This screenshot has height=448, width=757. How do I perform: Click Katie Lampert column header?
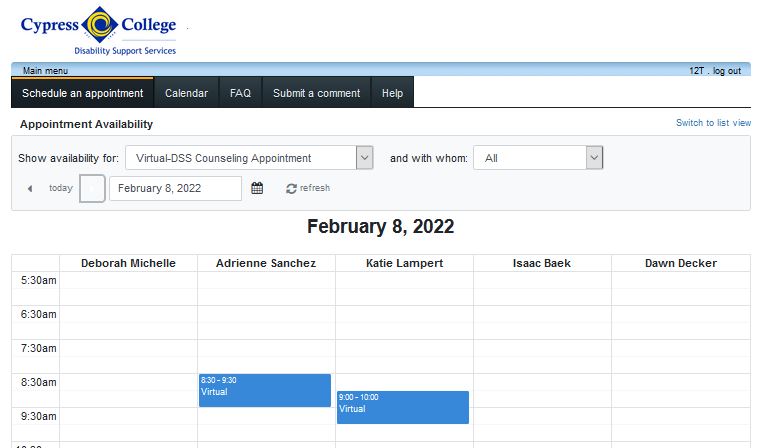[x=405, y=263]
